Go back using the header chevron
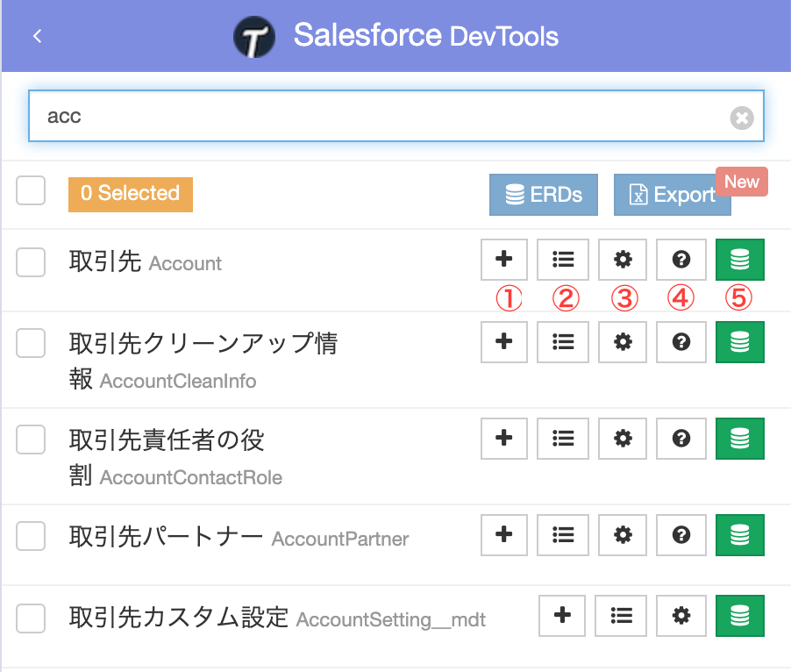 [x=37, y=36]
